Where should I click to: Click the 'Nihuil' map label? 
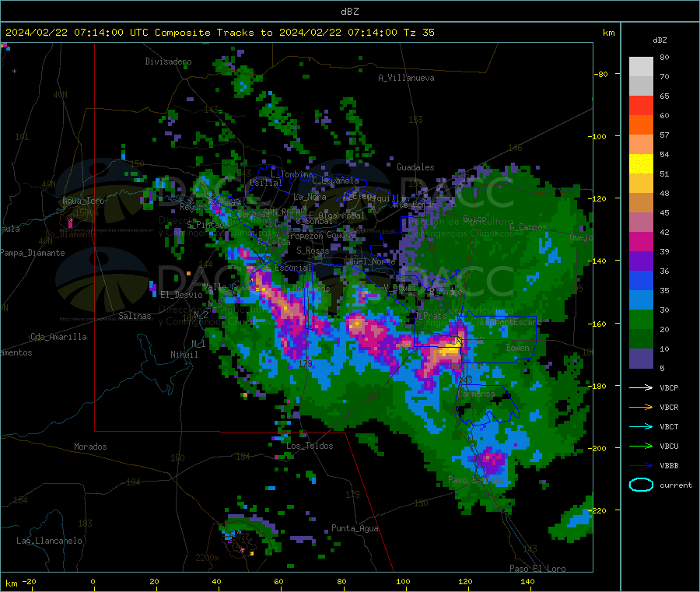[x=184, y=355]
